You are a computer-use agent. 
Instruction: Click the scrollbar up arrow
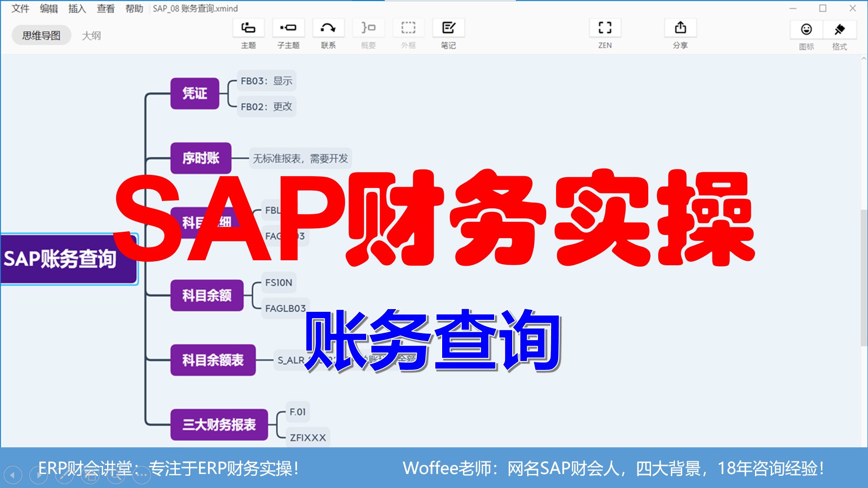864,58
